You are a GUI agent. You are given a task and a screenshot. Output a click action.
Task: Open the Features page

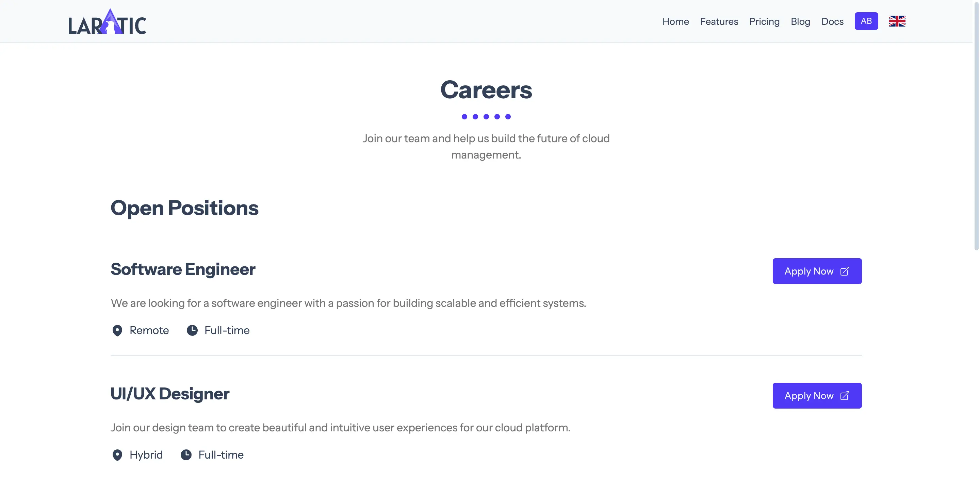pyautogui.click(x=719, y=22)
